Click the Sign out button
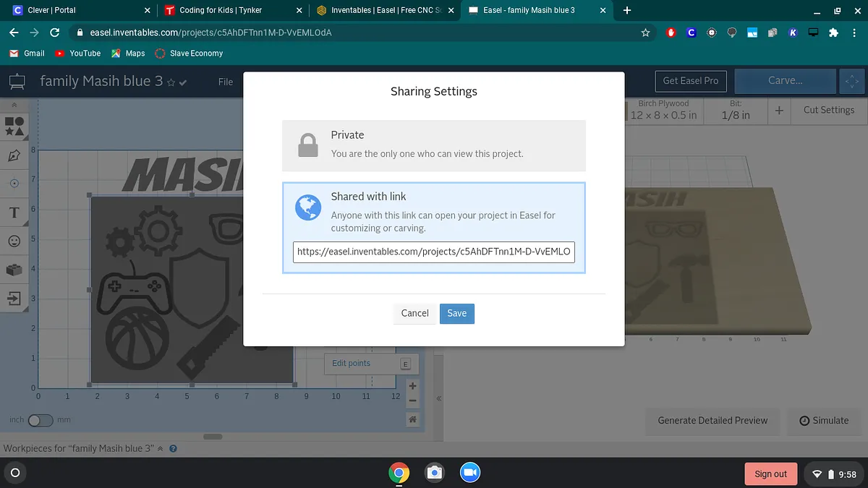The width and height of the screenshot is (868, 488). [770, 474]
